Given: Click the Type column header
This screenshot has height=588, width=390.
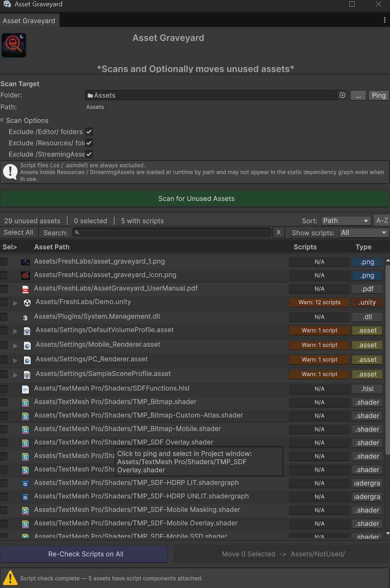Looking at the screenshot, I should point(363,247).
